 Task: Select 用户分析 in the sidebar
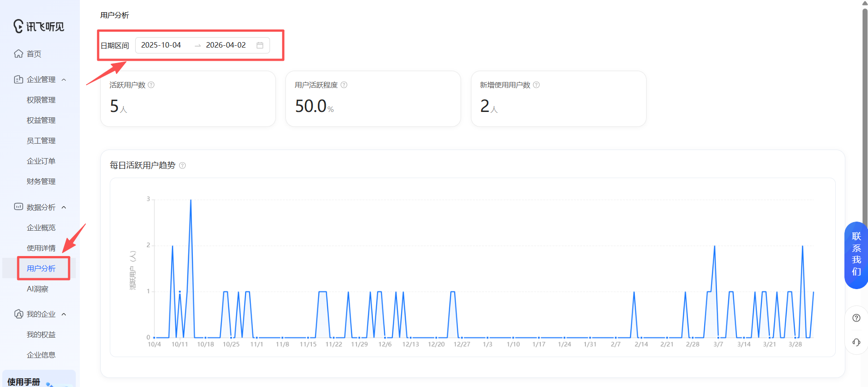coord(41,268)
